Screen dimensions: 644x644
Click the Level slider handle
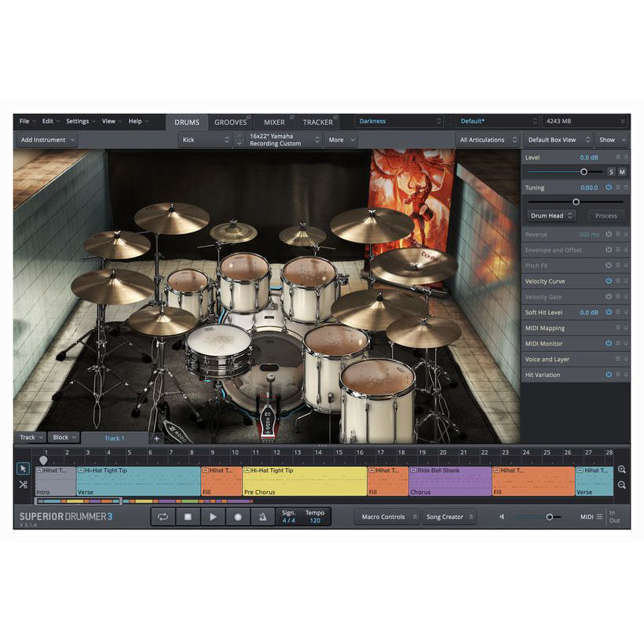(584, 172)
